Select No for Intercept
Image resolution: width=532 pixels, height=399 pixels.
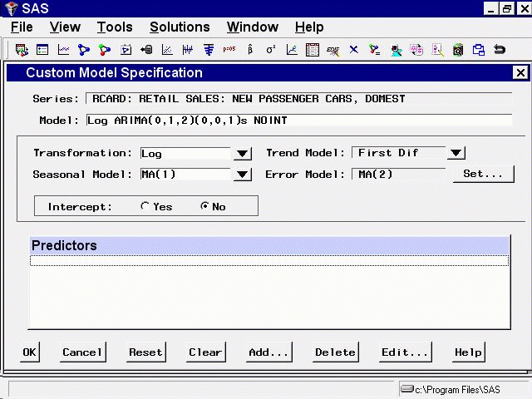(204, 206)
